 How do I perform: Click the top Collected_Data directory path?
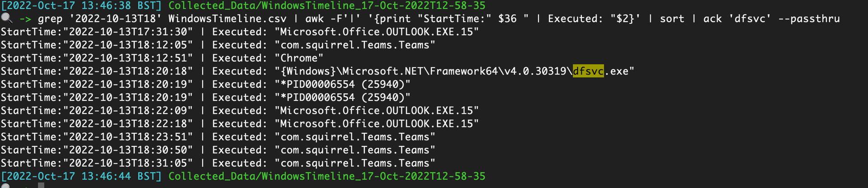pos(326,5)
